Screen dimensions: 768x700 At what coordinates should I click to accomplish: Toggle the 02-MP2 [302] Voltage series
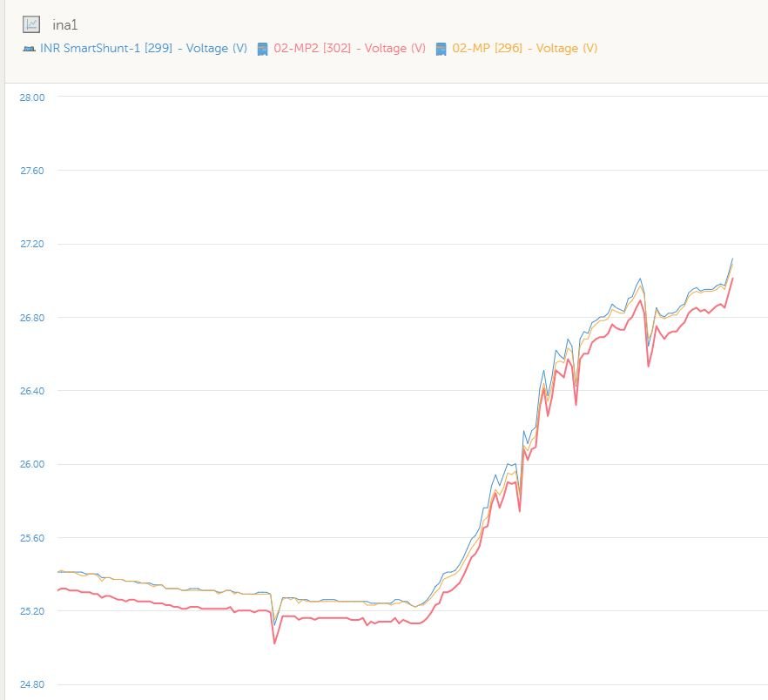pos(349,49)
